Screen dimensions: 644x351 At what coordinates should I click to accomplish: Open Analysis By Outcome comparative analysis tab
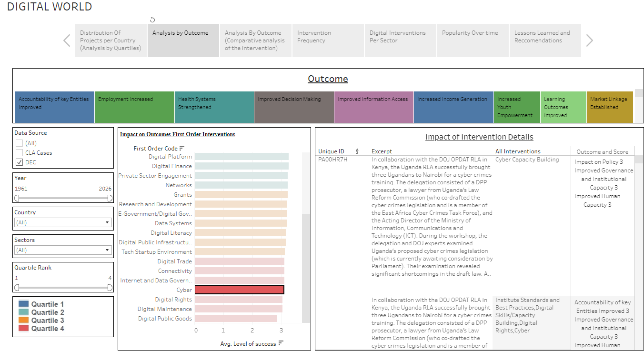(256, 40)
